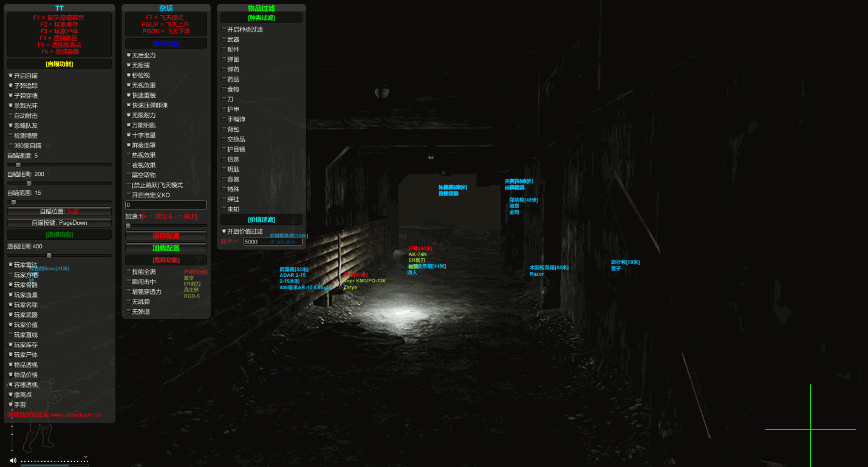Adjust the 自瞄范围 slider
Screen dimensions: 868x467
60,202
